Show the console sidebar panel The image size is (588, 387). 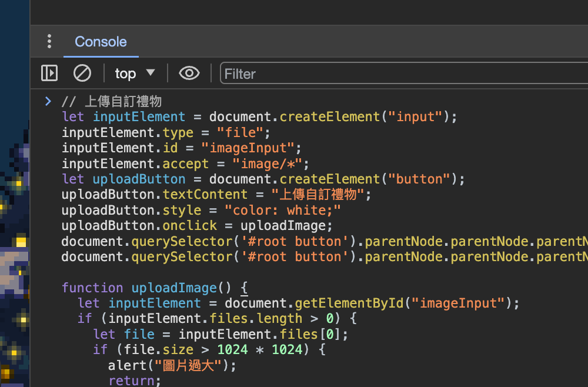[49, 73]
